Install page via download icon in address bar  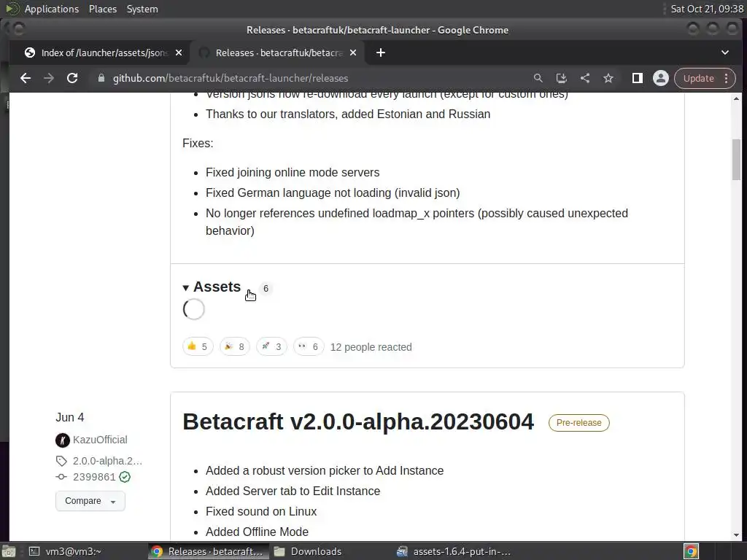(561, 78)
